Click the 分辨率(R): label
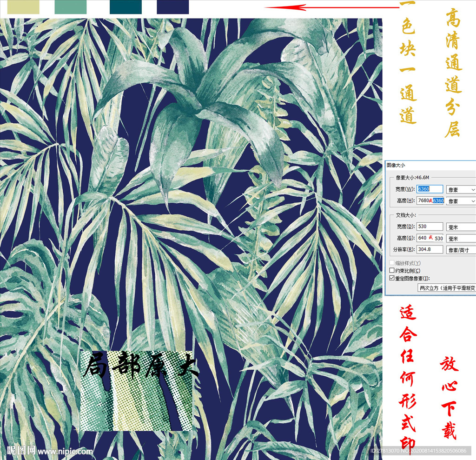The height and width of the screenshot is (460, 476). click(404, 249)
